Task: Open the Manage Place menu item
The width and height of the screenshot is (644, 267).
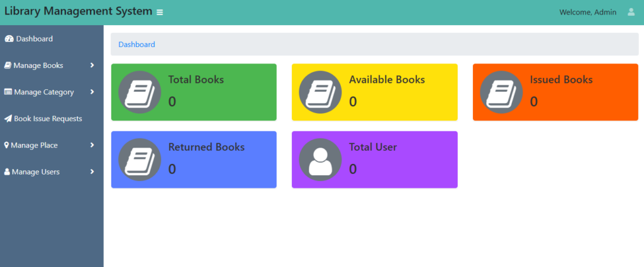Action: coord(52,145)
